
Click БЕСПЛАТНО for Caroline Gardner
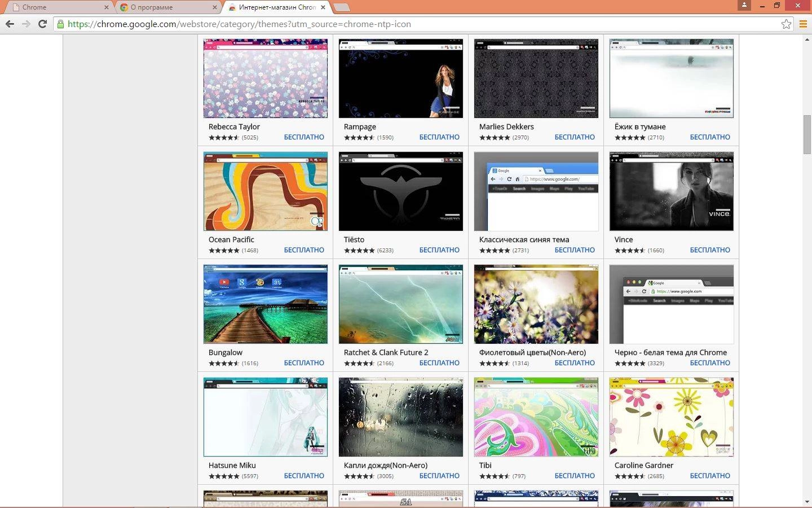click(x=710, y=476)
